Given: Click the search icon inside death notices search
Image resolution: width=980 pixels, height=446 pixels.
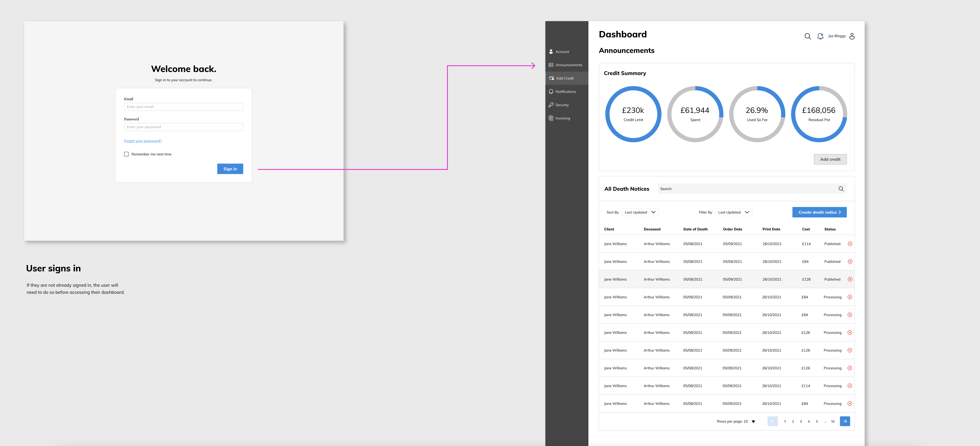Looking at the screenshot, I should click(x=841, y=189).
